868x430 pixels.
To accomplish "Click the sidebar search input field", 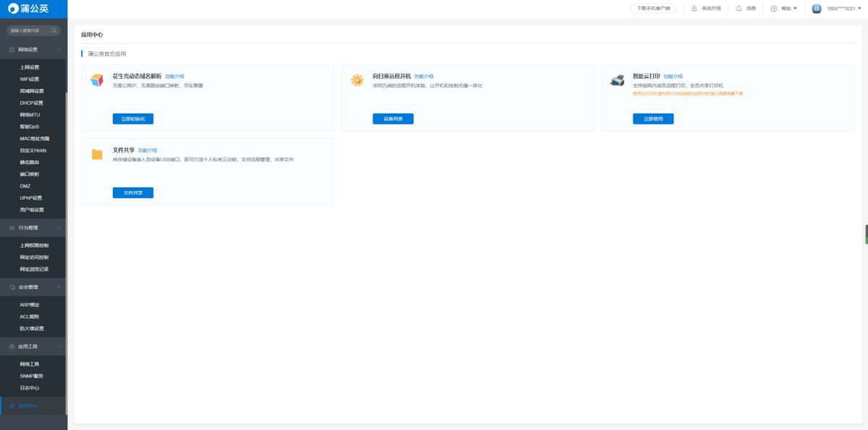I will [x=27, y=30].
